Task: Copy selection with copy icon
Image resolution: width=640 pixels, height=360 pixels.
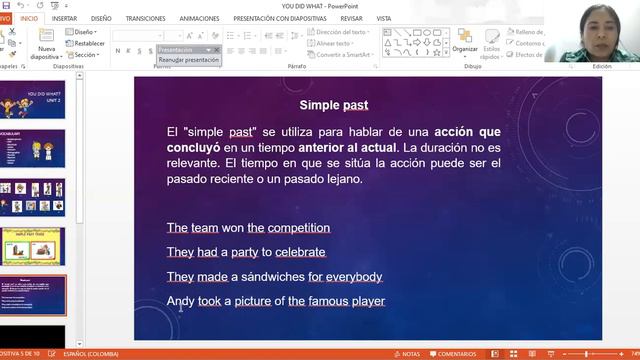Action: click(12, 42)
